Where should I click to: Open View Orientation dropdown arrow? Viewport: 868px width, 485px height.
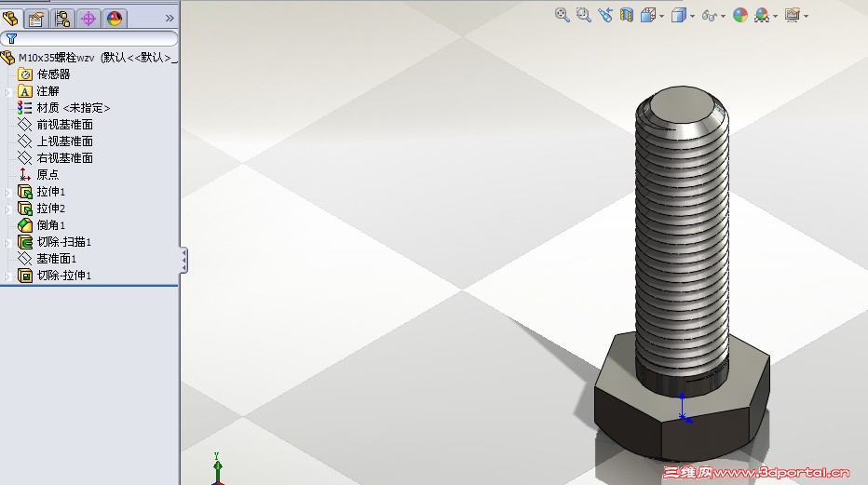(661, 17)
